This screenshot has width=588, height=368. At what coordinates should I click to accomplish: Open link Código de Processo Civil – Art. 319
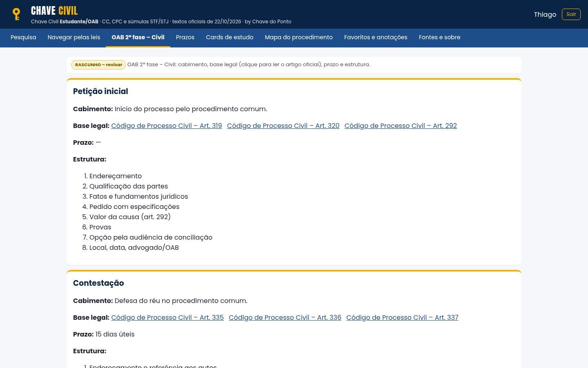click(x=167, y=126)
